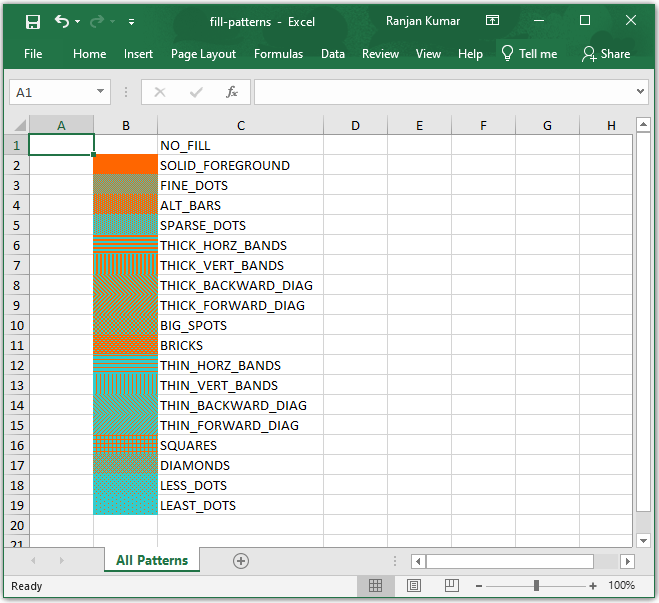Viewport: 659px width, 603px height.
Task: Click the zoom slider handle
Action: tap(536, 585)
